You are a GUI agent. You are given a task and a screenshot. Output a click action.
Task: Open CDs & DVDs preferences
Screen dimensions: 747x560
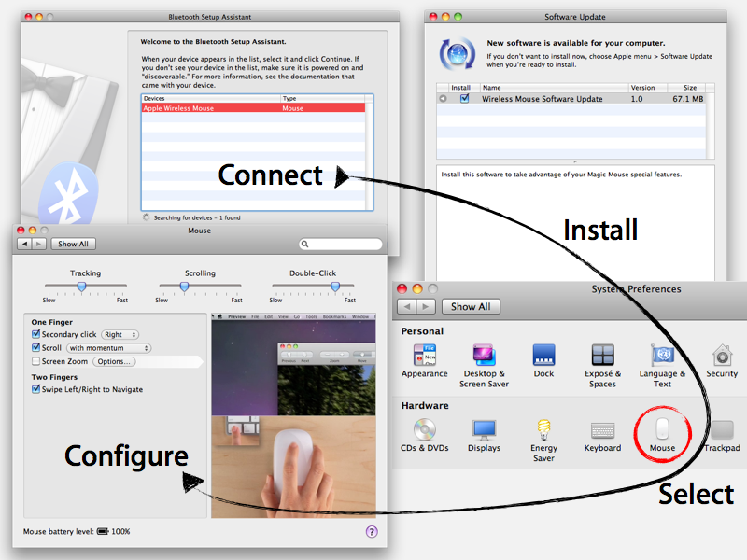[425, 435]
